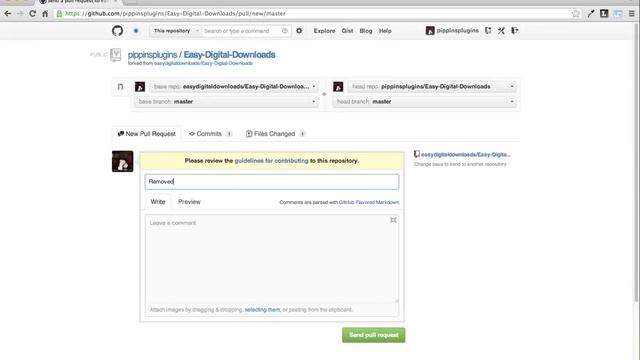Open the head branch master dropdown
Viewport: 640px width, 360px height.
click(x=424, y=102)
